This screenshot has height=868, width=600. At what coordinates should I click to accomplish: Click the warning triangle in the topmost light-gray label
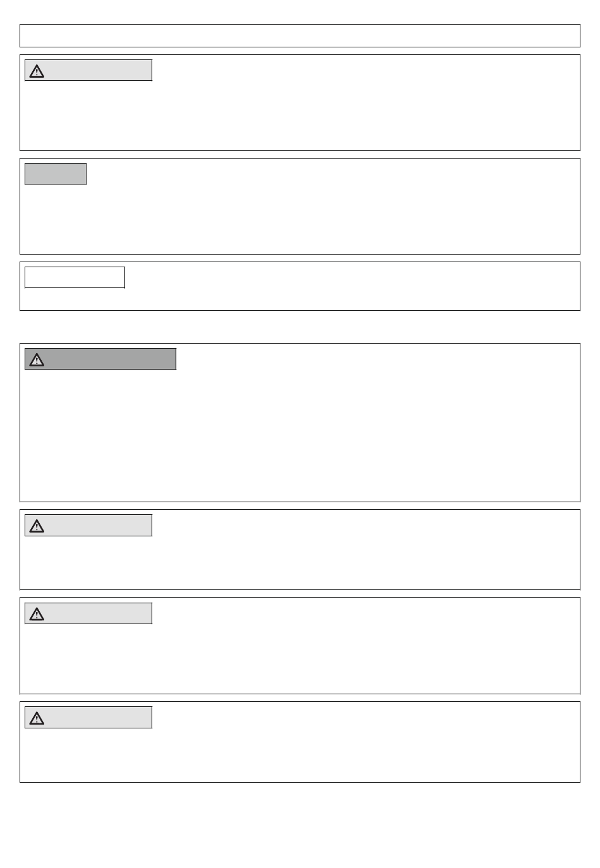(x=37, y=71)
